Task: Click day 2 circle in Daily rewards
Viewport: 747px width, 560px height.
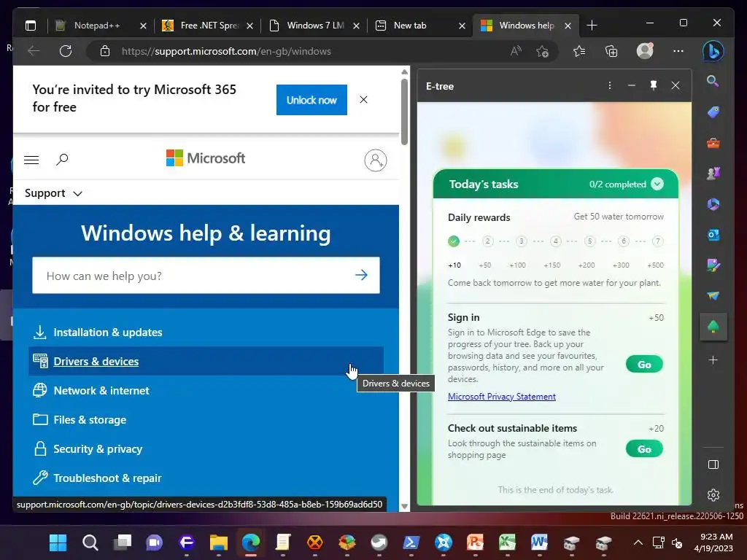Action: (487, 241)
